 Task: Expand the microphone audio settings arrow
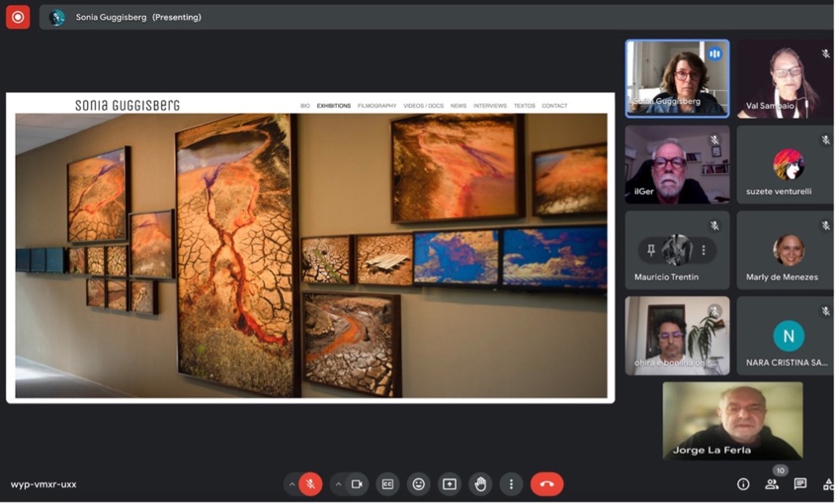292,484
